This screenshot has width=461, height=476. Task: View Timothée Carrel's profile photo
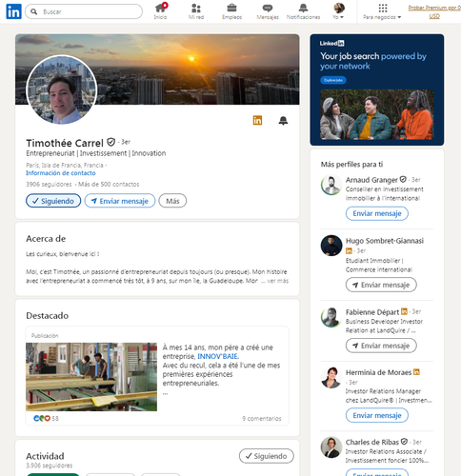pyautogui.click(x=62, y=89)
